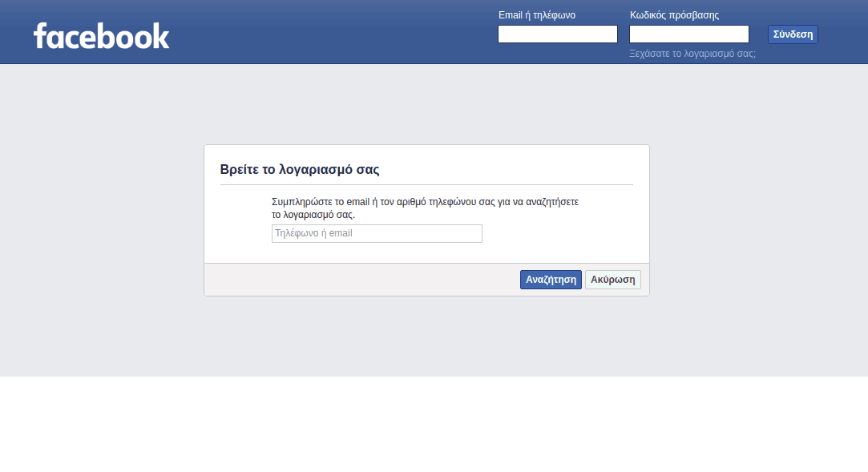This screenshot has height=472, width=868.
Task: Click the Email ή τηλέφωνο label
Action: [537, 15]
